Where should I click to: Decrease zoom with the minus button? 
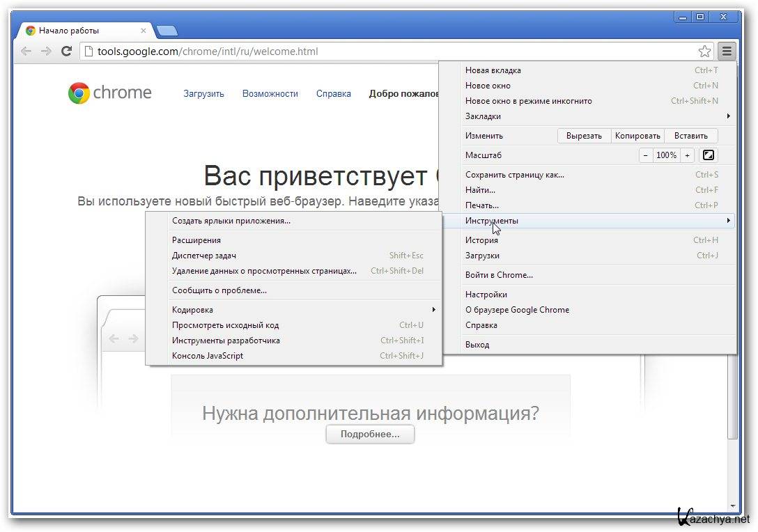pyautogui.click(x=646, y=155)
